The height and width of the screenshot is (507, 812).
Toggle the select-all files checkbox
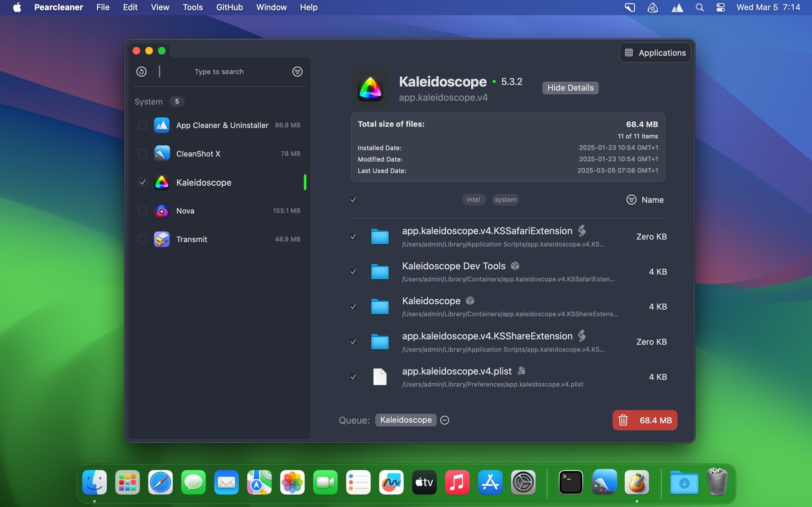point(353,200)
